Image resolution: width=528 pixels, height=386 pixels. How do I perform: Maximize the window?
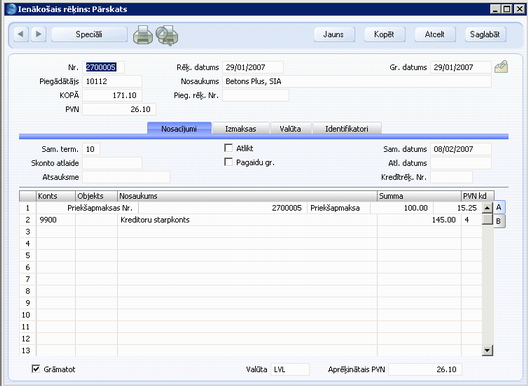pyautogui.click(x=507, y=9)
